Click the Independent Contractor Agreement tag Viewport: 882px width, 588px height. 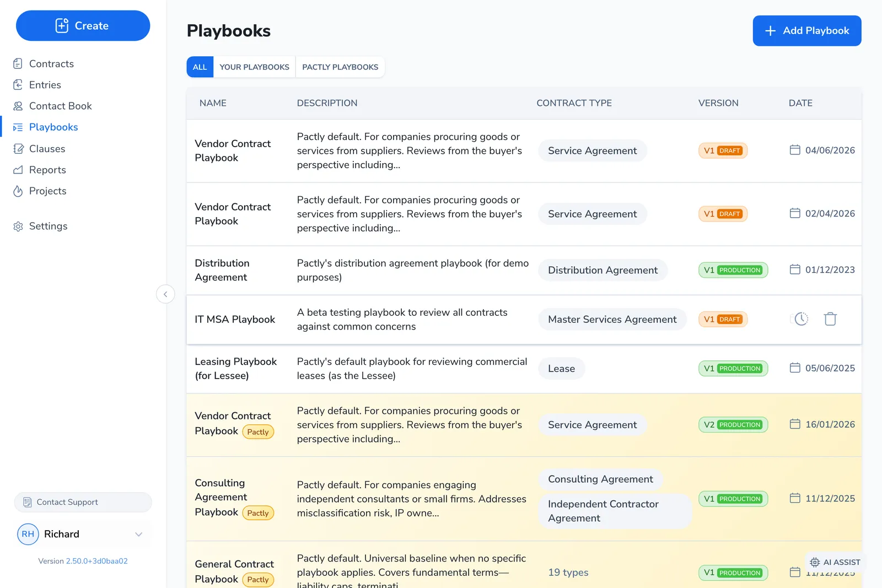click(615, 511)
